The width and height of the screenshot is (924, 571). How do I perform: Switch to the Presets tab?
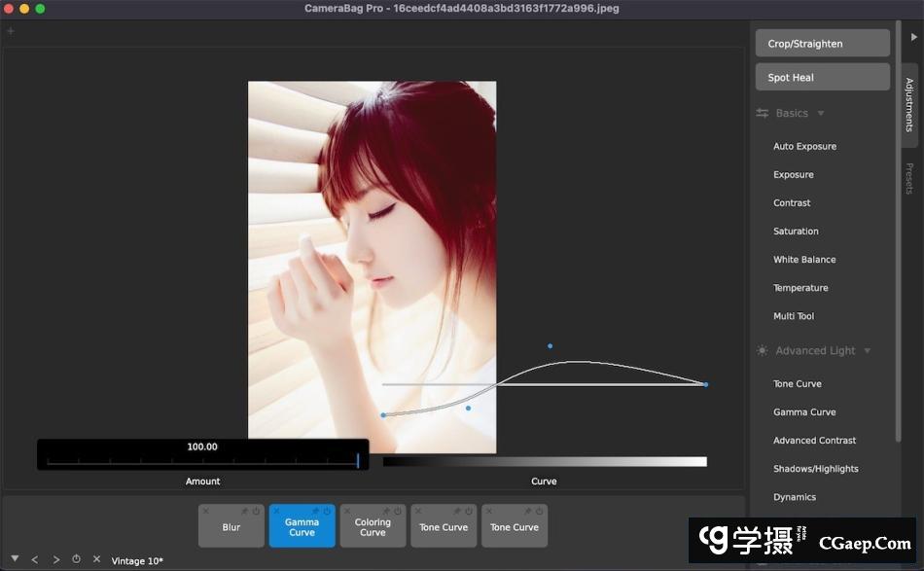click(909, 178)
